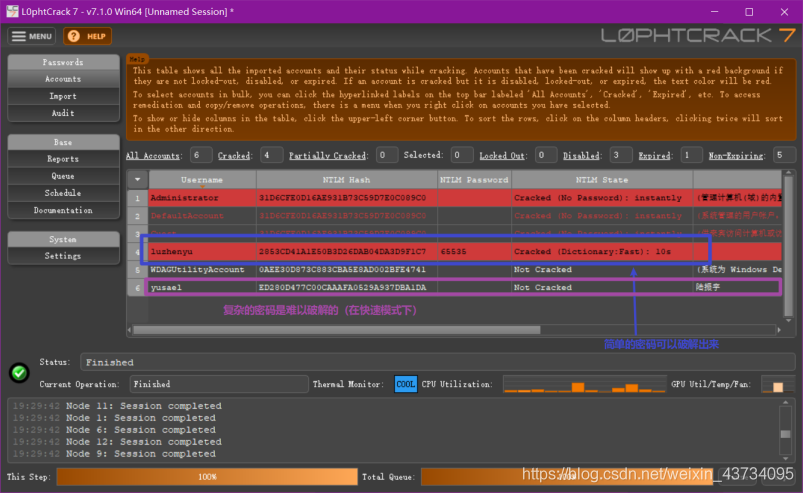Click the Cracked hyperlink label
This screenshot has height=493, width=804.
pyautogui.click(x=234, y=155)
